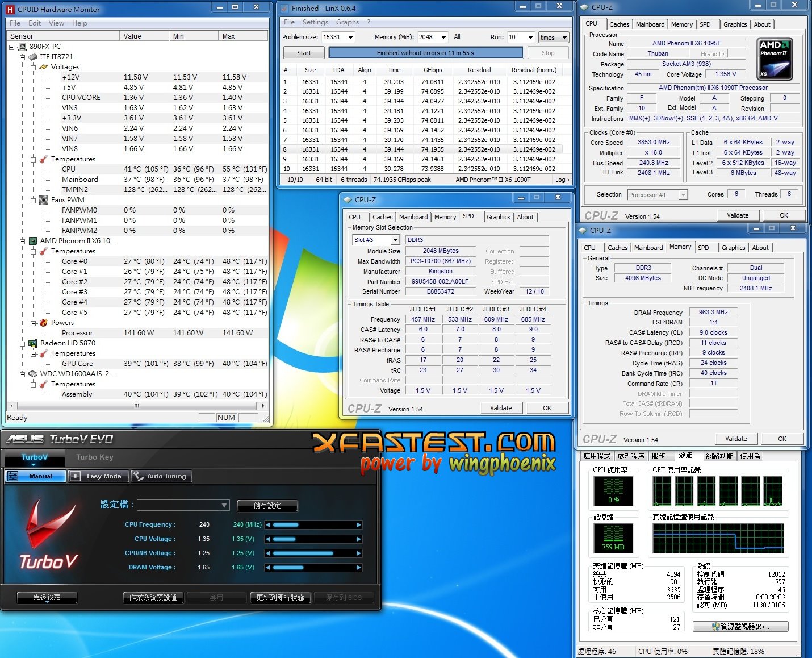The image size is (812, 658).
Task: Click the GFlops column header in LinX
Action: click(x=432, y=70)
